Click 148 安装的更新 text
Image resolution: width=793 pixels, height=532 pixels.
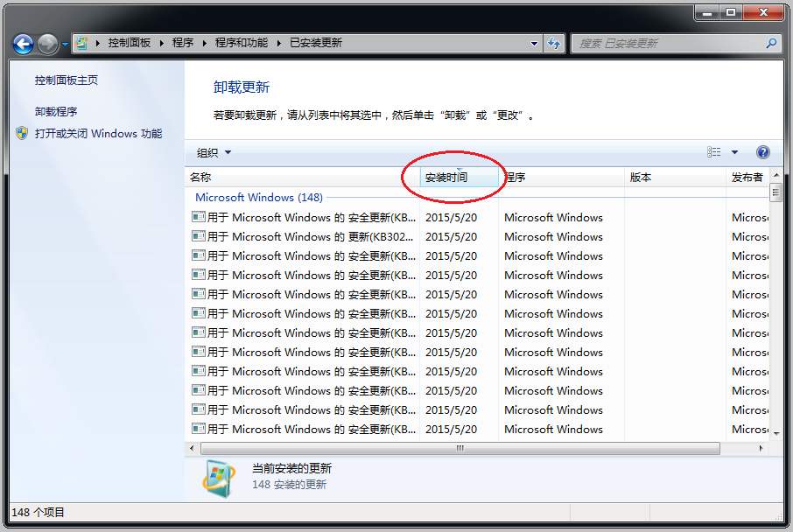290,485
